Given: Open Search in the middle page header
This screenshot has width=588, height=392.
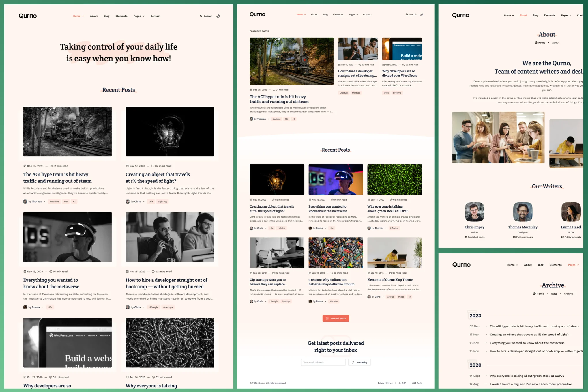Looking at the screenshot, I should click(x=411, y=14).
